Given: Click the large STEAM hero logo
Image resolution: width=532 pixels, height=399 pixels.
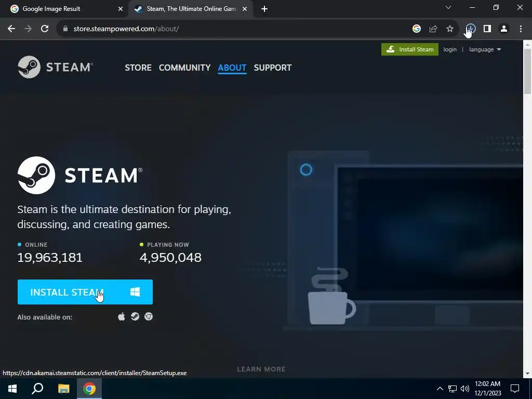Looking at the screenshot, I should click(x=80, y=175).
